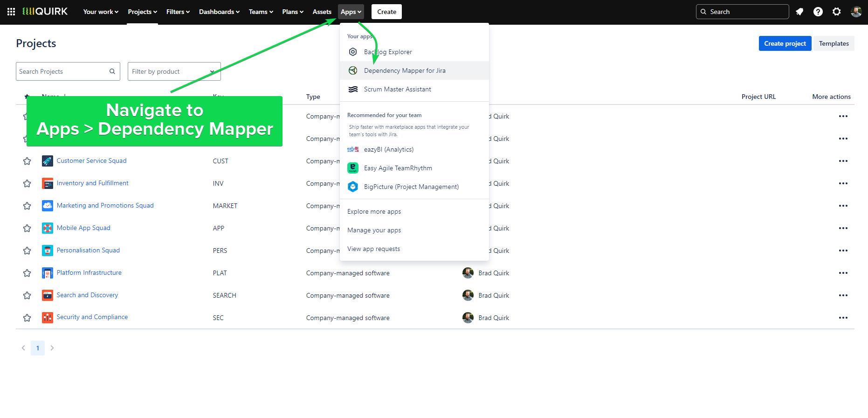Expand the Filters menu
868x418 pixels.
click(x=178, y=12)
